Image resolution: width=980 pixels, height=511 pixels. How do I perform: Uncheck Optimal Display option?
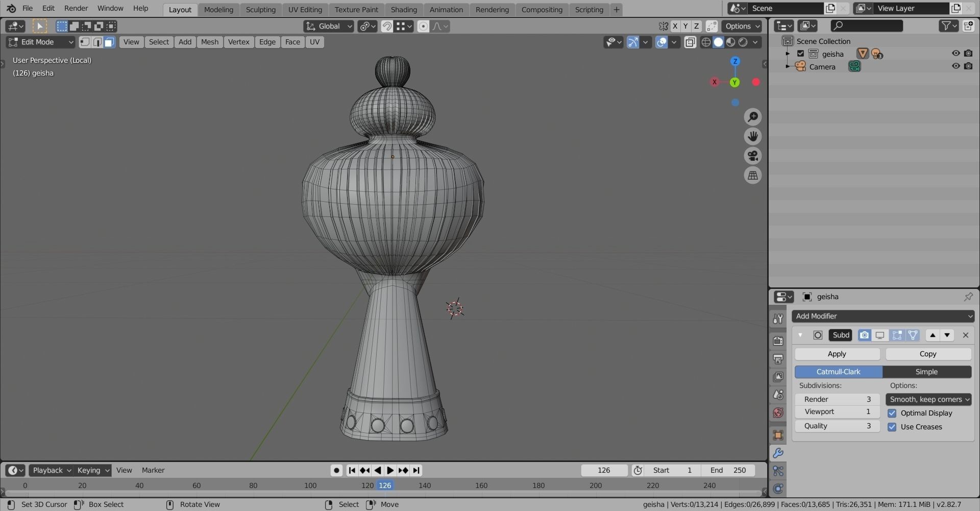(x=892, y=413)
